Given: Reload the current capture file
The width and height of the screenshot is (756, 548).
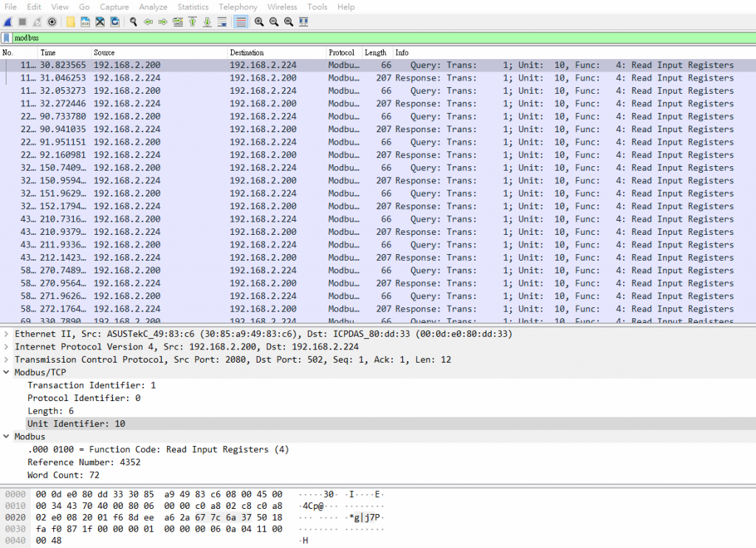Looking at the screenshot, I should coord(114,21).
